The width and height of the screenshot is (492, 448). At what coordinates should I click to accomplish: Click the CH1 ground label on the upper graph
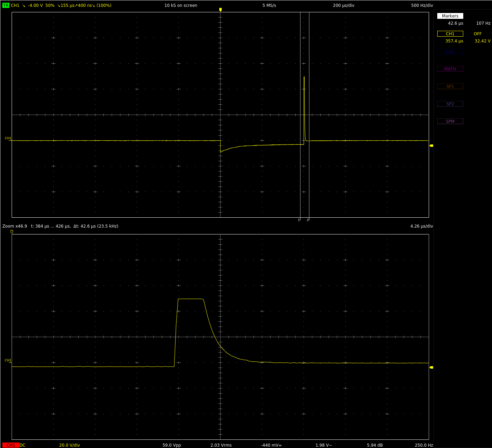[8, 138]
